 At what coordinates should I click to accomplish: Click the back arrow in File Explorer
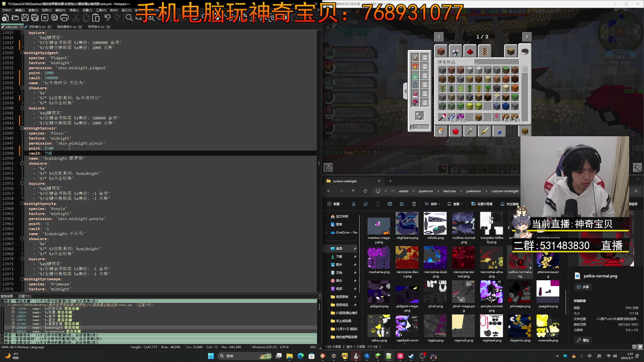coord(329,191)
